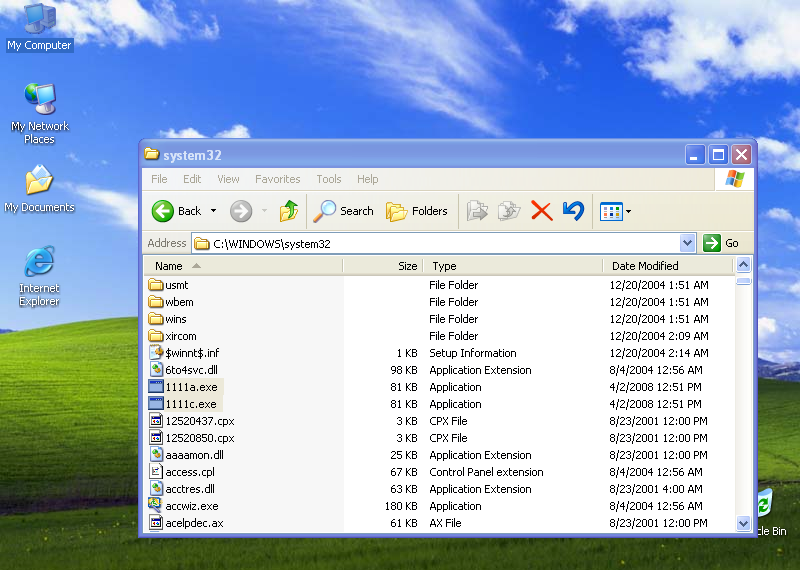Click the scrollbar down arrow
The image size is (800, 570).
743,523
